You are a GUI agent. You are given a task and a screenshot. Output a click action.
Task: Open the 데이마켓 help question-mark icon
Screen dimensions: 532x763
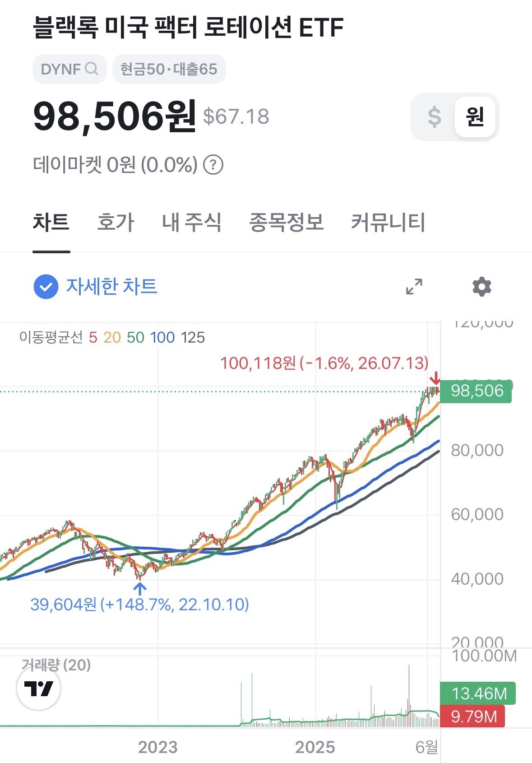coord(213,165)
